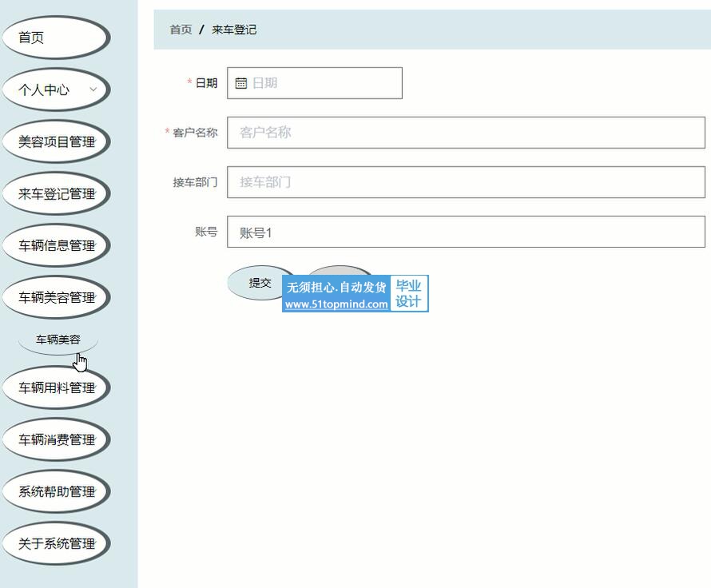Click the 账号 field containing 账号1

(x=466, y=232)
